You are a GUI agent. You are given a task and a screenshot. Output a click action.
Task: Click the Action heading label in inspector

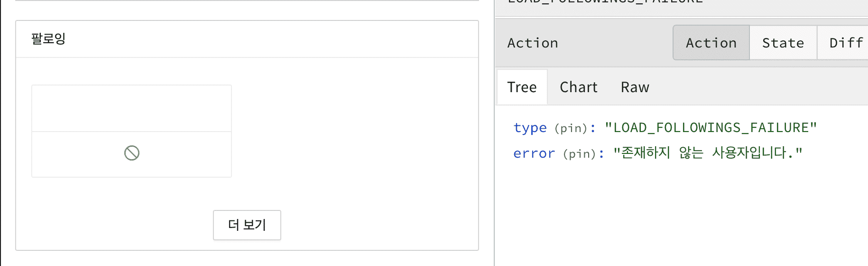532,43
